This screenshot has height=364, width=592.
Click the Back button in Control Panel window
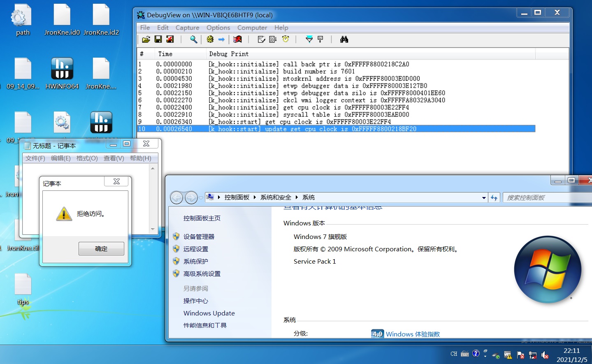point(176,198)
